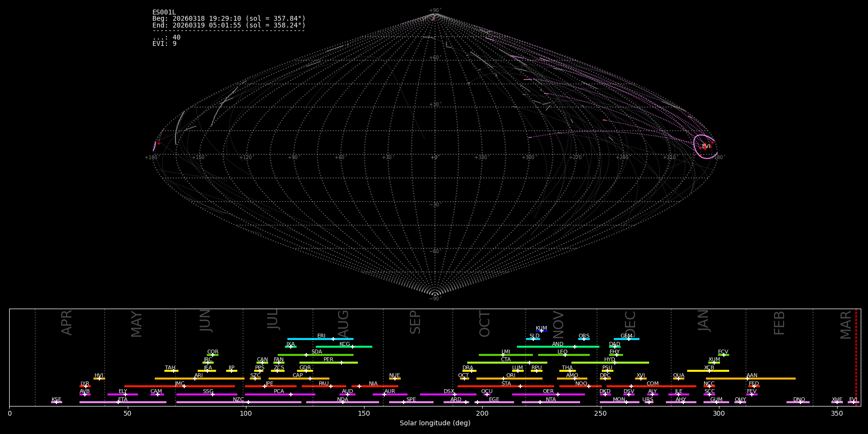868x434 pixels.
Task: Click the ES001L station title text
Action: (164, 12)
